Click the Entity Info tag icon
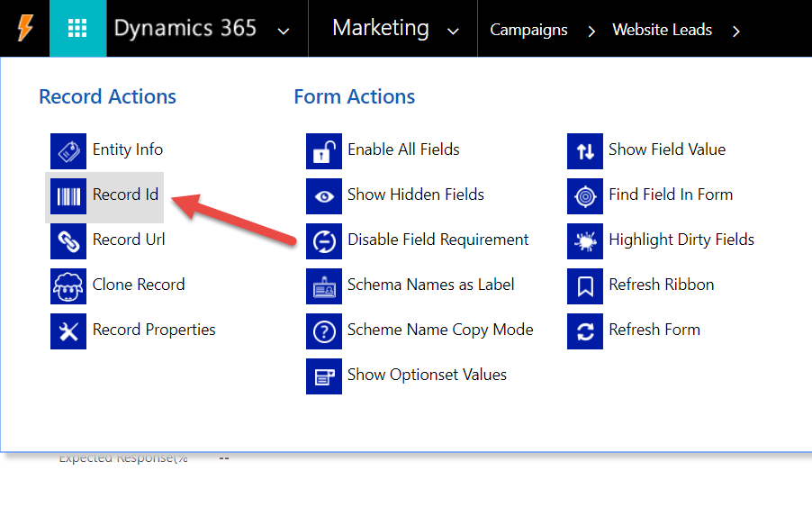The image size is (812, 516). point(68,150)
